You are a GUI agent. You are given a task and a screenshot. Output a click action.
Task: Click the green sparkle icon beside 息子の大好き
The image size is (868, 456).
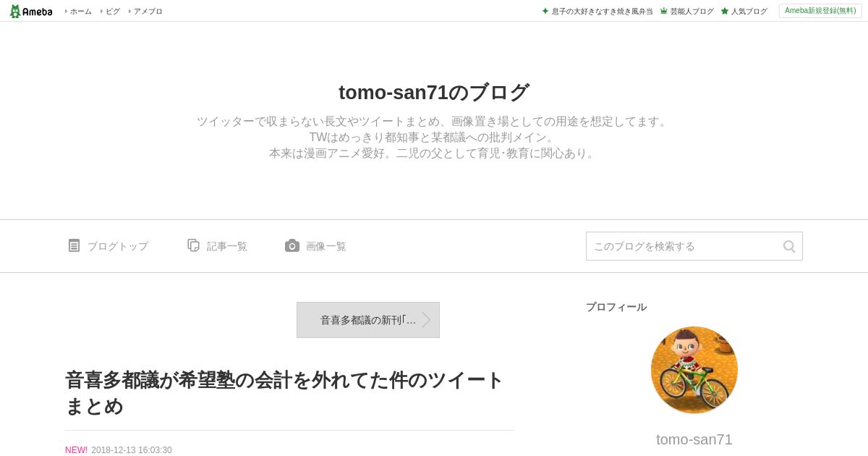(x=545, y=11)
